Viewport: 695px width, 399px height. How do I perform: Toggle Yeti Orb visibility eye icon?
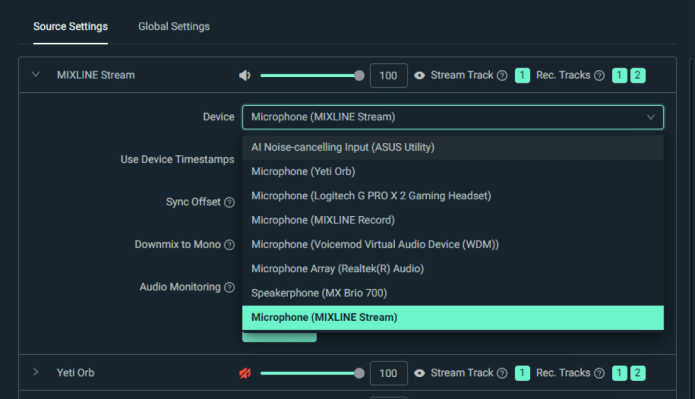[x=419, y=373]
